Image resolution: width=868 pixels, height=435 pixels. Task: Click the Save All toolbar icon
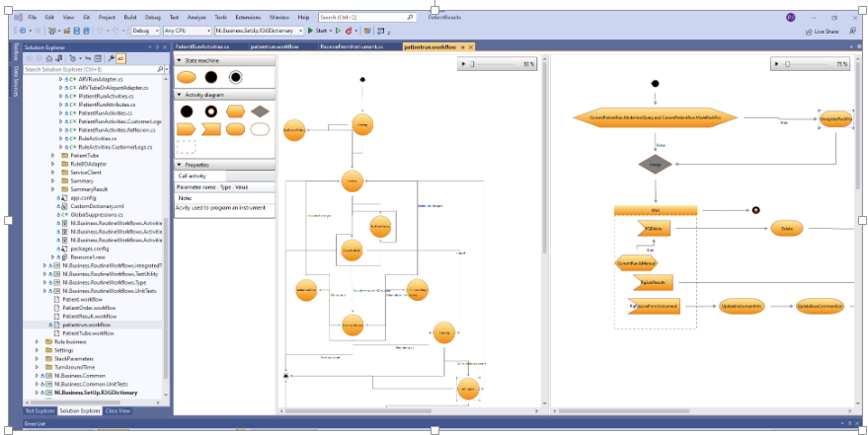85,31
